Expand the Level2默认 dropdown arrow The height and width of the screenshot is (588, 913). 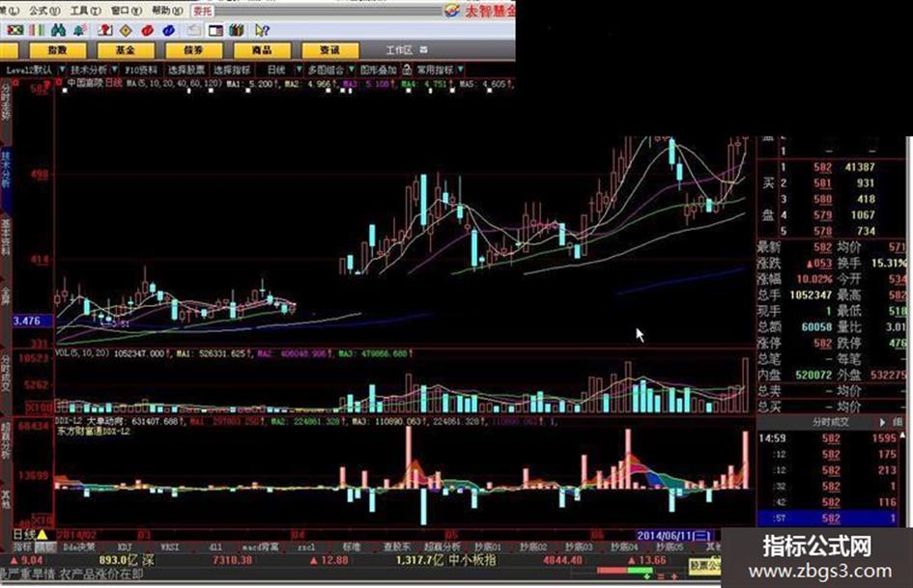click(x=62, y=70)
